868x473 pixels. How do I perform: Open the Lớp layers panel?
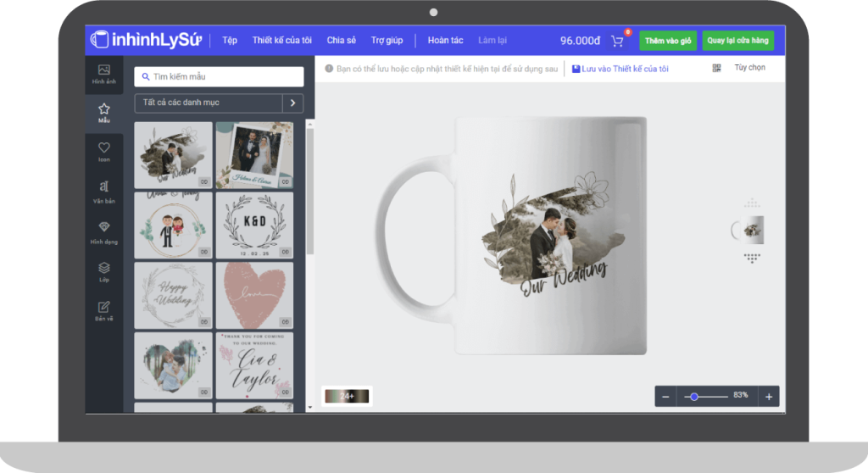click(x=103, y=271)
